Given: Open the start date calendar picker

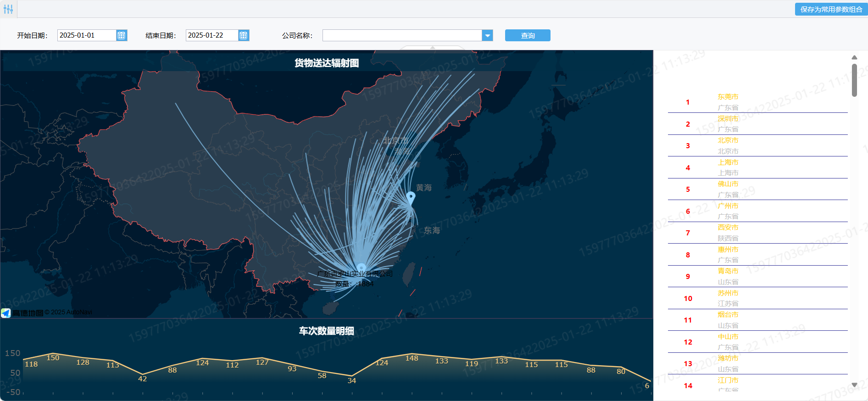Looking at the screenshot, I should [122, 35].
